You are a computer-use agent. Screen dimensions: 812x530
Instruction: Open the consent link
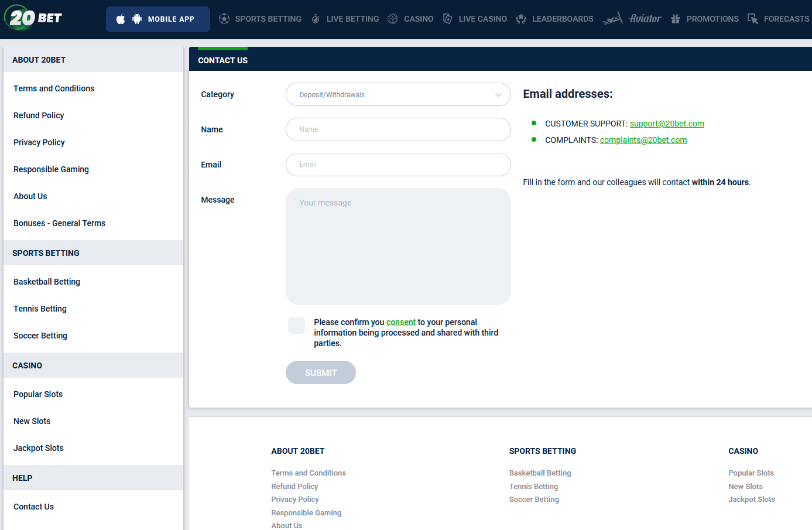[x=401, y=322]
